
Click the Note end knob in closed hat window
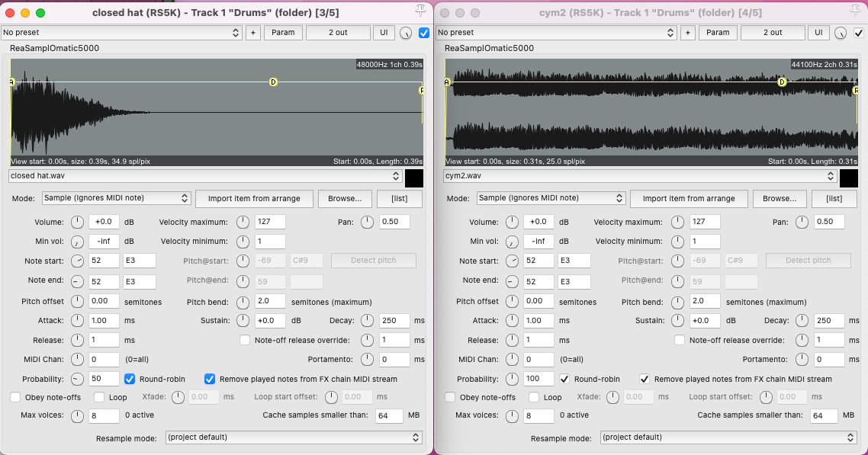point(78,281)
